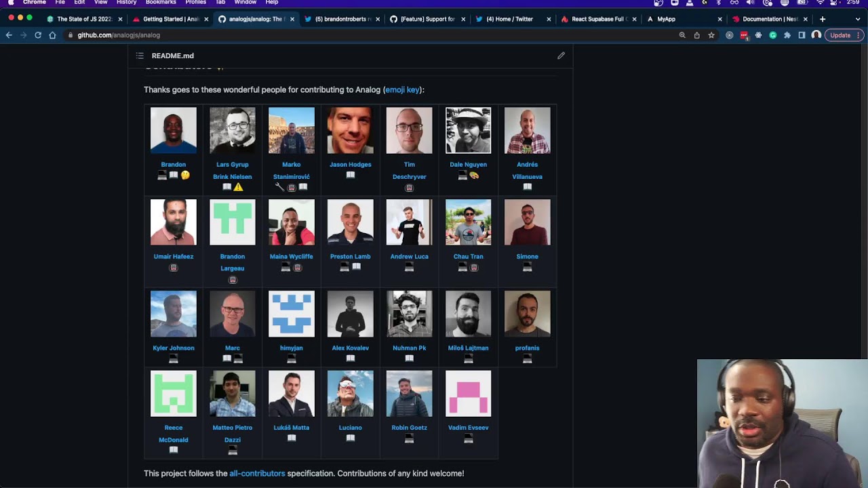Click Lars Gyrup Brink Nielsen's avatar
This screenshot has height=488, width=868.
(233, 130)
